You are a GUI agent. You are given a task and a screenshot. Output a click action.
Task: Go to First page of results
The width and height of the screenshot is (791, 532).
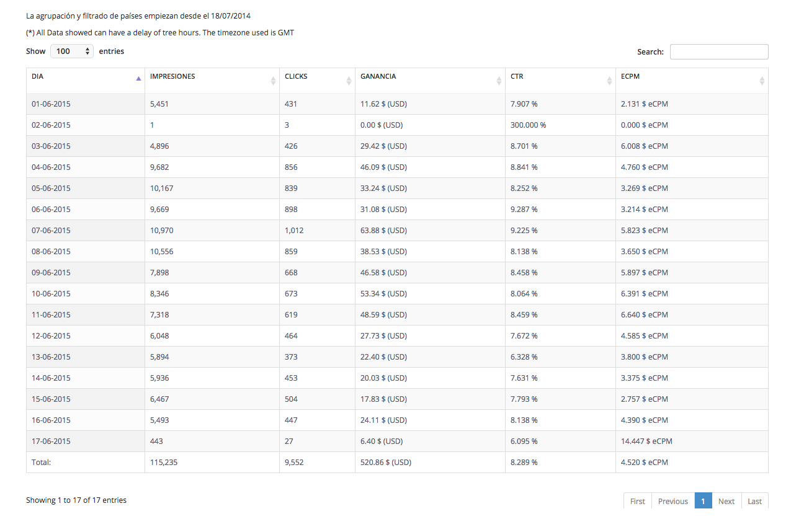[x=638, y=501]
